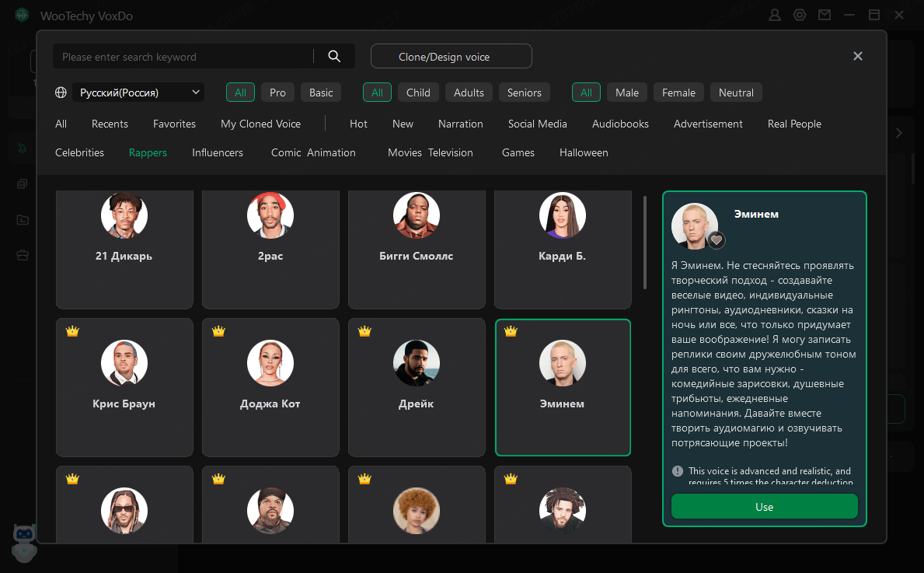Select the Бигги Смоллс voice avatar

(x=417, y=215)
